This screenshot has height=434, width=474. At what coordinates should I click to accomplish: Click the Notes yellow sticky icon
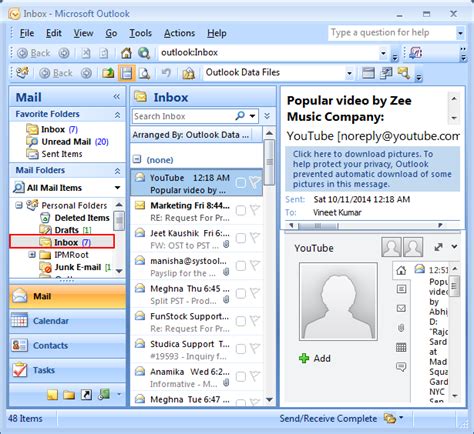[52, 395]
